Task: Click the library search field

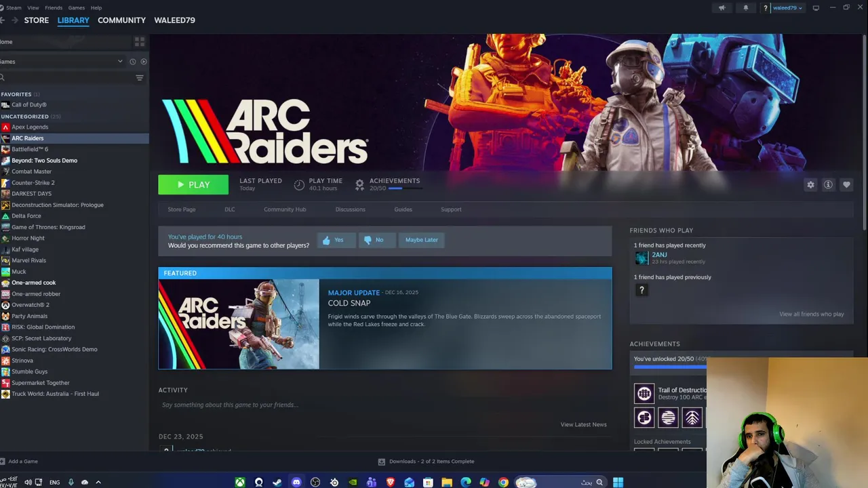Action: coord(66,78)
